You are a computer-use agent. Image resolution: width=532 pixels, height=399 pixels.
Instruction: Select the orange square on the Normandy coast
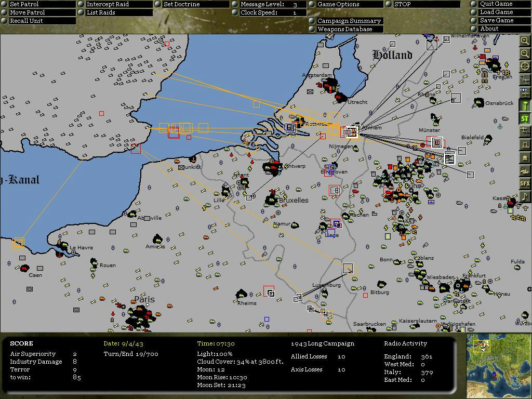[18, 243]
